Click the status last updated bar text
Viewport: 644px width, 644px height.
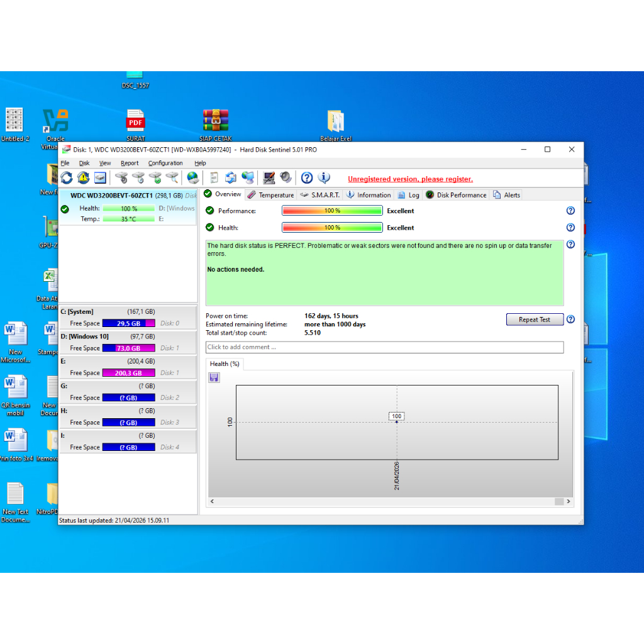114,520
